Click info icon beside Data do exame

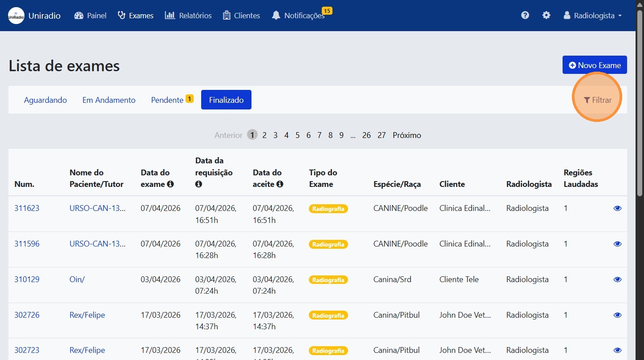[170, 184]
